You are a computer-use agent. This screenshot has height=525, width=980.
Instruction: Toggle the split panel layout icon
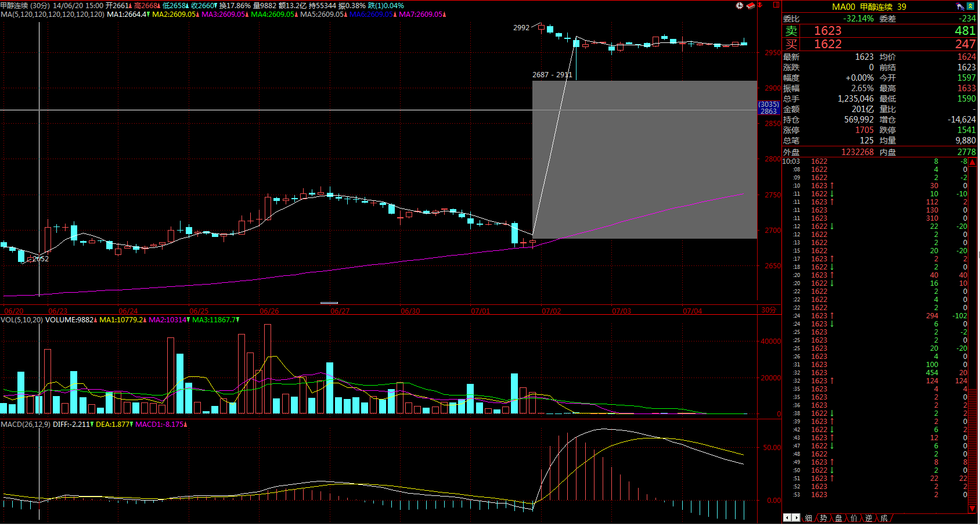776,5
